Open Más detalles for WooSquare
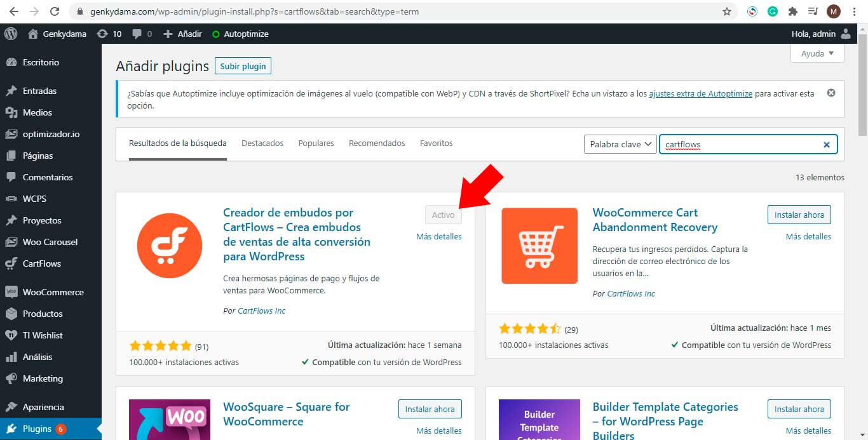The image size is (868, 440). pos(439,430)
